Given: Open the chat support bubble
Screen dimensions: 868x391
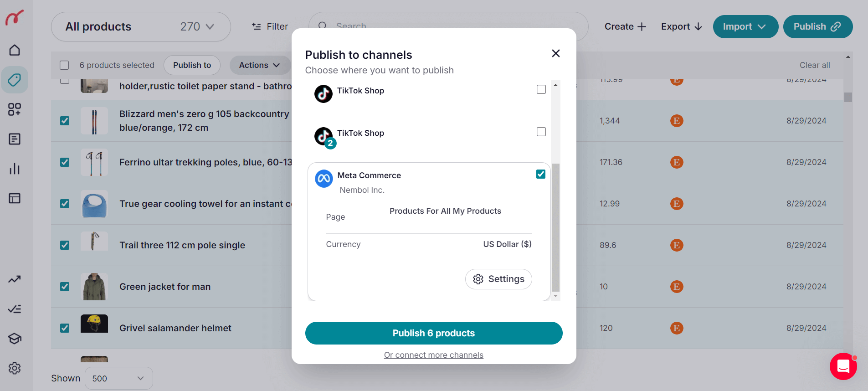Looking at the screenshot, I should tap(843, 366).
